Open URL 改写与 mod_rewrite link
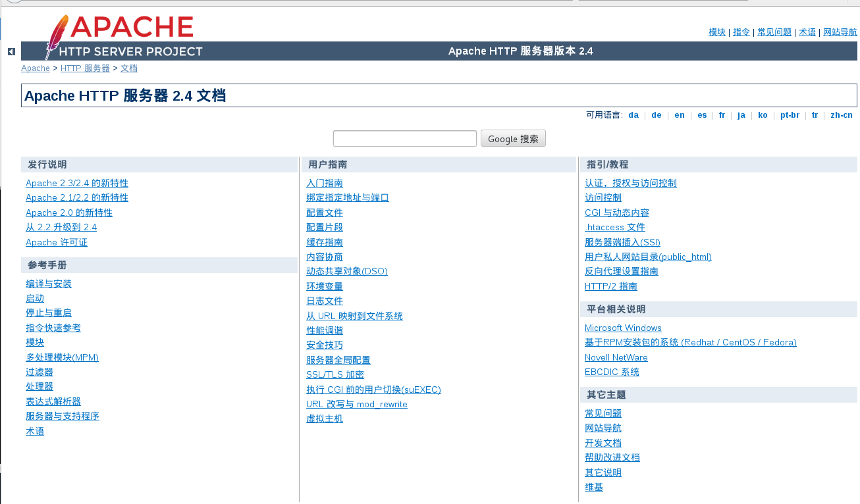 tap(357, 404)
